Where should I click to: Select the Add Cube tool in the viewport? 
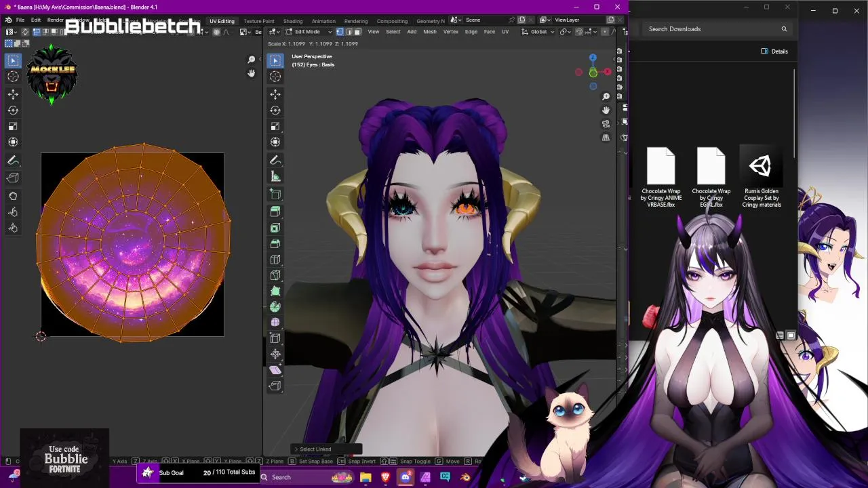(275, 195)
